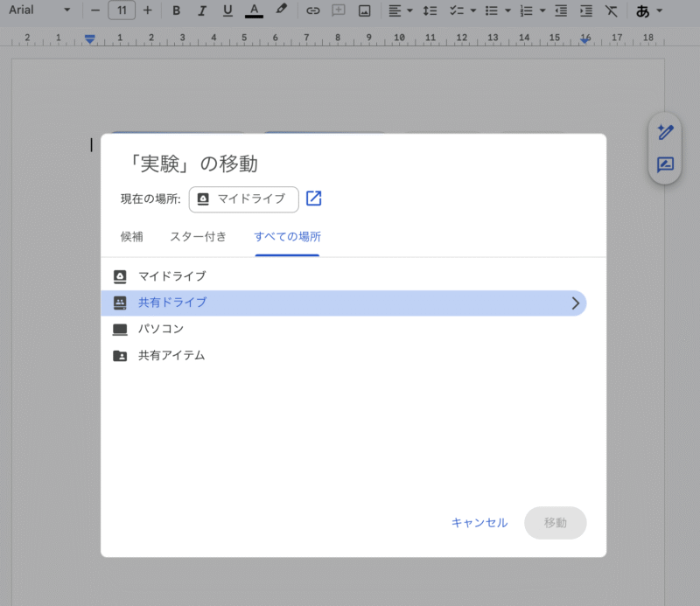The width and height of the screenshot is (700, 606).
Task: Expand 共有ドライブ with the chevron arrow
Action: pyautogui.click(x=575, y=303)
